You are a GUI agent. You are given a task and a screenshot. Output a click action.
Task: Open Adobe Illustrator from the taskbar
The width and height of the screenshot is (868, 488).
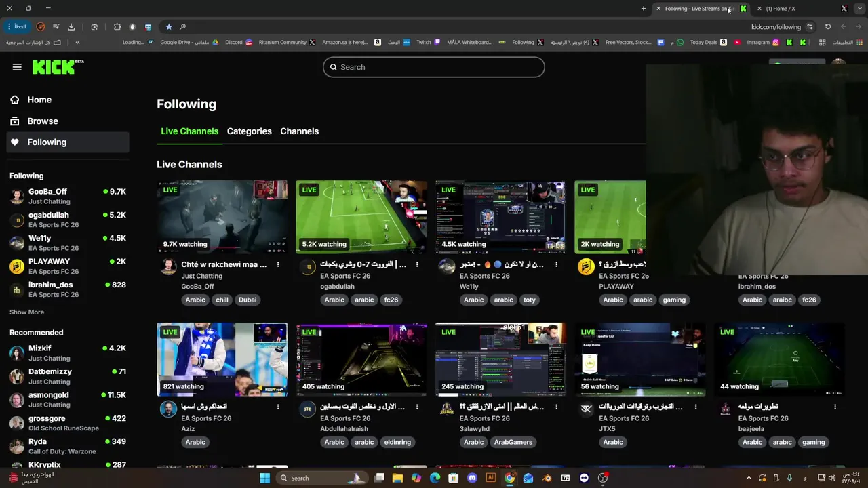490,478
